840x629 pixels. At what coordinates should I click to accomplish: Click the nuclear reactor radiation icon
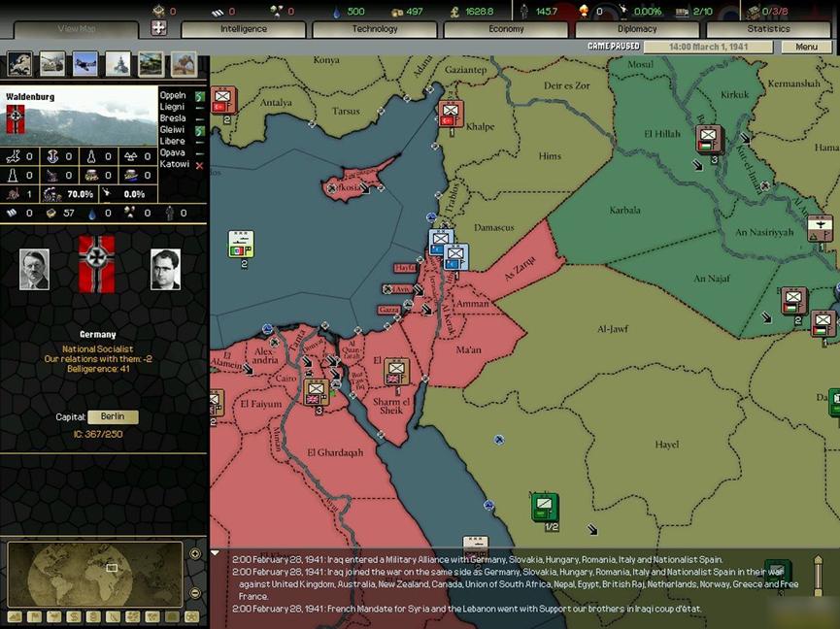pos(130,156)
